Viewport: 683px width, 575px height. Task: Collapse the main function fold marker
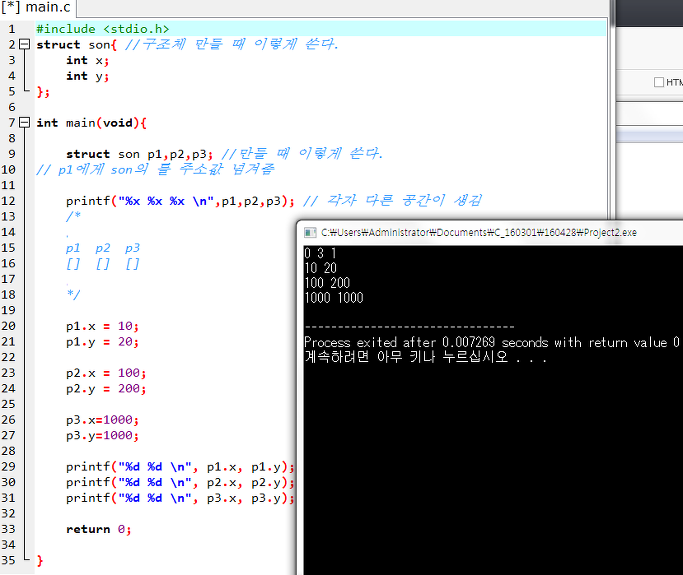25,122
